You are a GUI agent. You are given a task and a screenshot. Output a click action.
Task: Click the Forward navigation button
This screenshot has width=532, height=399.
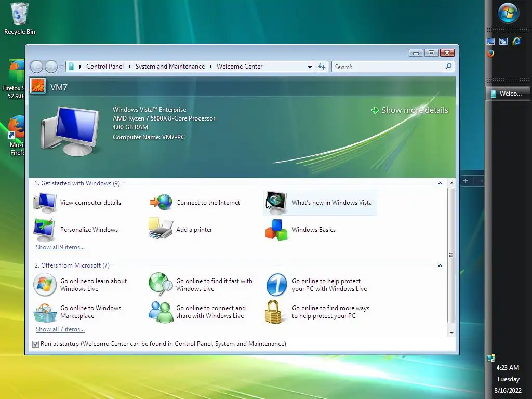[51, 66]
